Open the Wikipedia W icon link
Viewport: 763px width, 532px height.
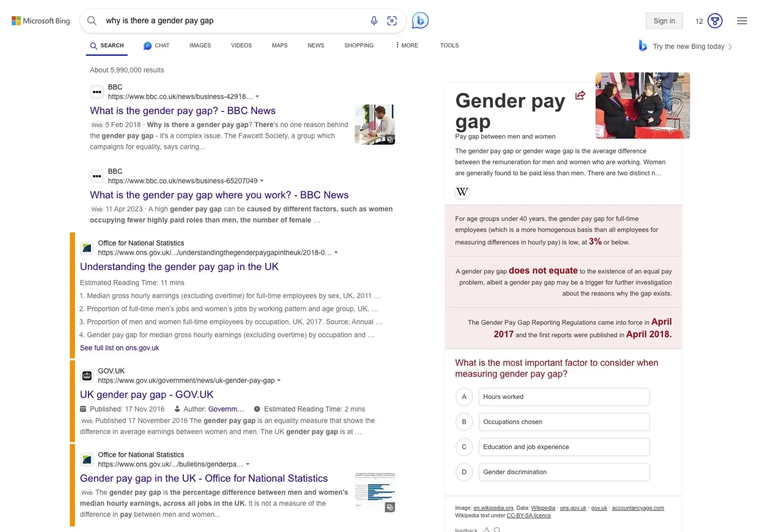click(462, 192)
